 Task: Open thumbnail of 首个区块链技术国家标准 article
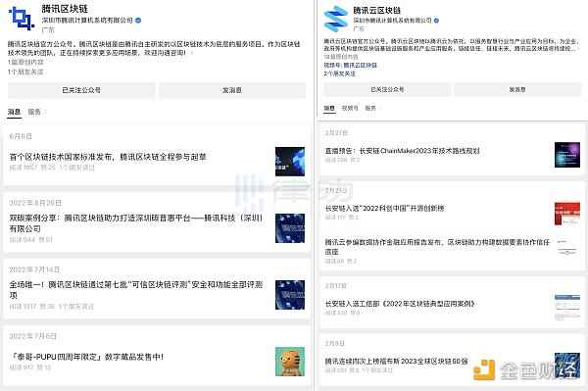coord(290,162)
